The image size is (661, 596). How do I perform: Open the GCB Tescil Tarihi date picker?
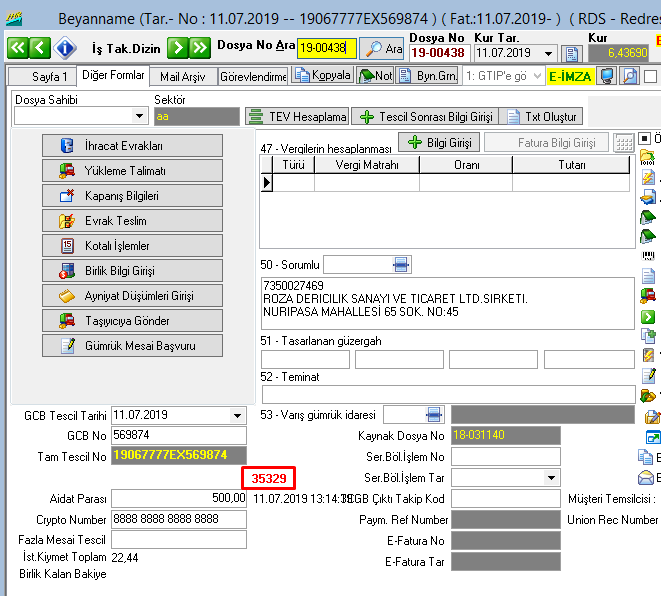click(237, 416)
